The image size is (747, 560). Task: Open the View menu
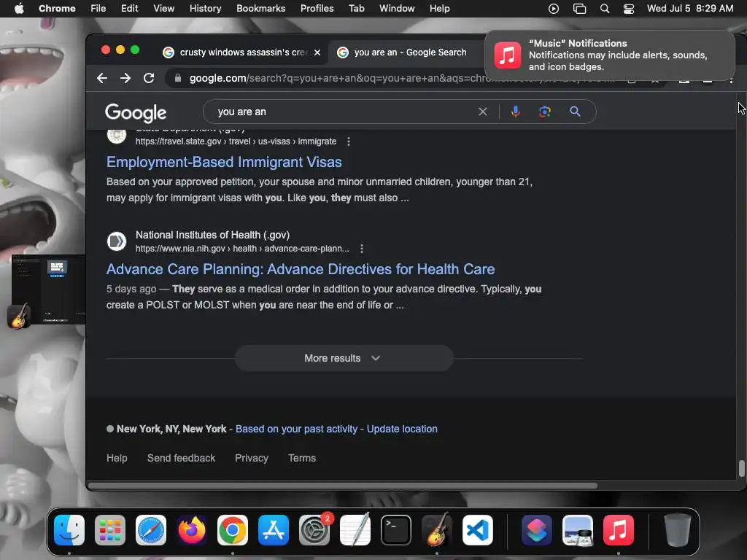click(163, 8)
